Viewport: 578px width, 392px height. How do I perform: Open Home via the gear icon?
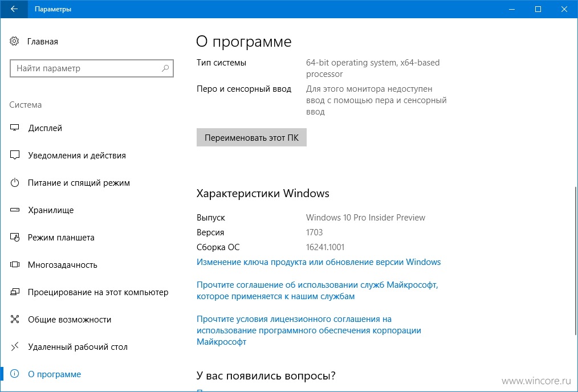point(14,41)
